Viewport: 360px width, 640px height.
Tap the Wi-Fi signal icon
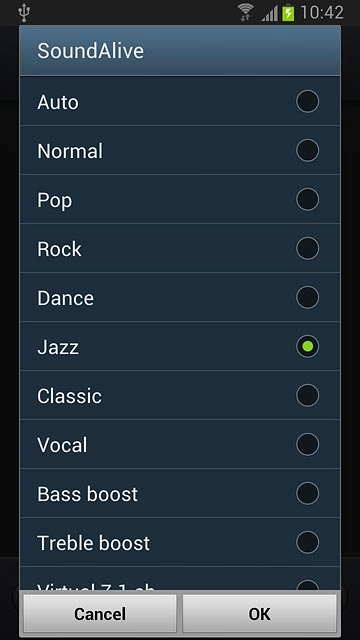coord(246,12)
